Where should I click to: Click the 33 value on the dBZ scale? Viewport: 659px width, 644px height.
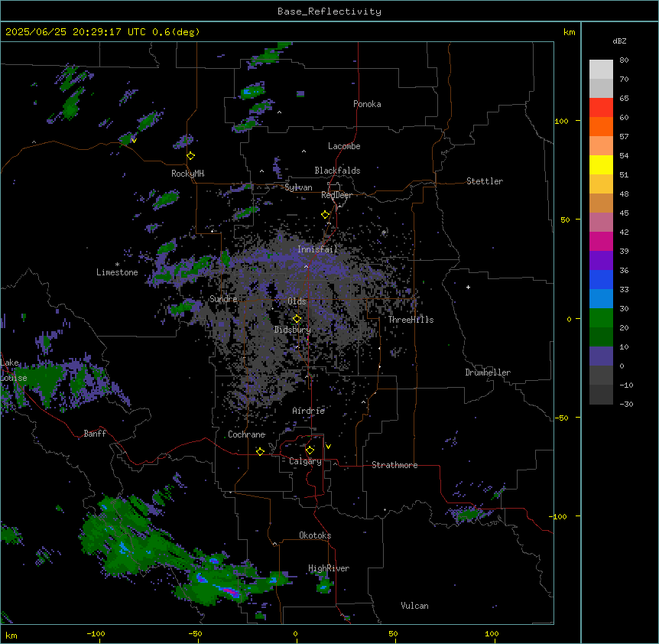(x=624, y=290)
